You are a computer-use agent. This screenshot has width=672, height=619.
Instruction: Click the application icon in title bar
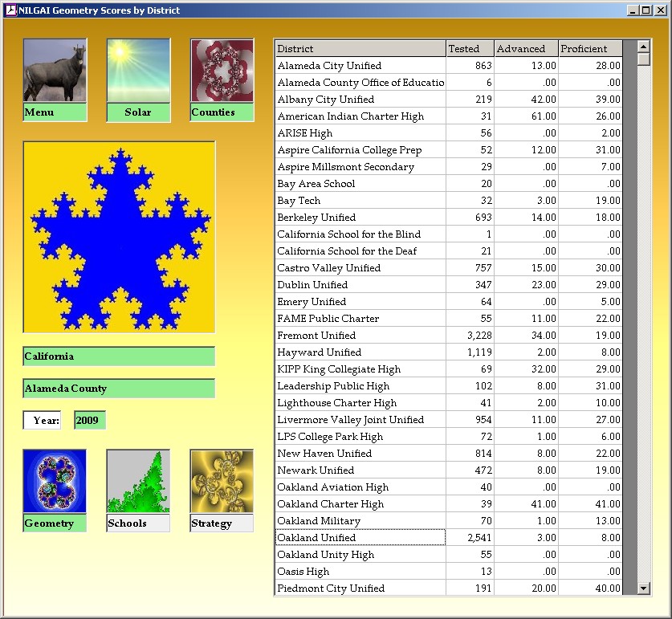10,10
